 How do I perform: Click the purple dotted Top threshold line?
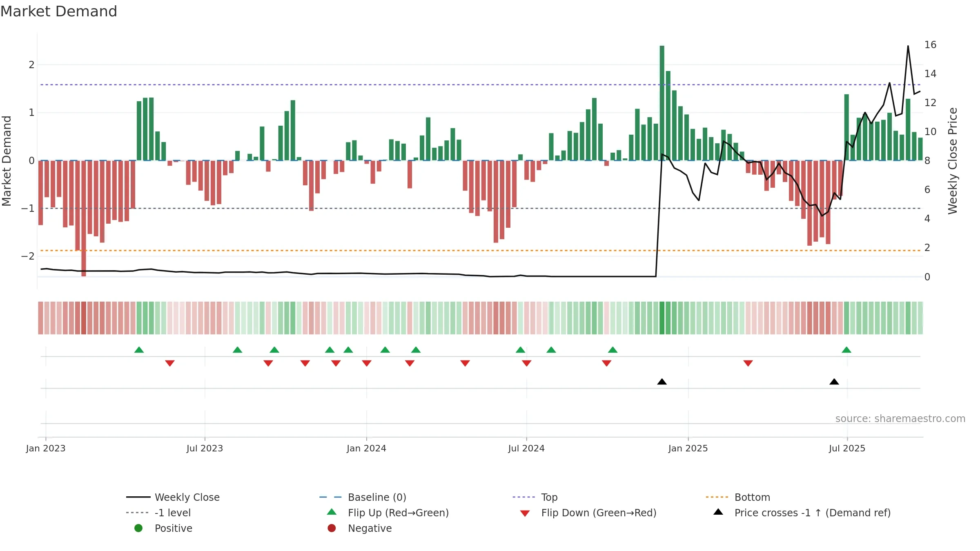point(481,85)
